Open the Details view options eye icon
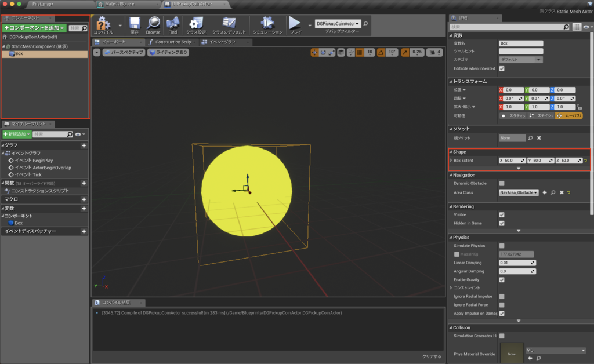The height and width of the screenshot is (364, 594). click(587, 27)
